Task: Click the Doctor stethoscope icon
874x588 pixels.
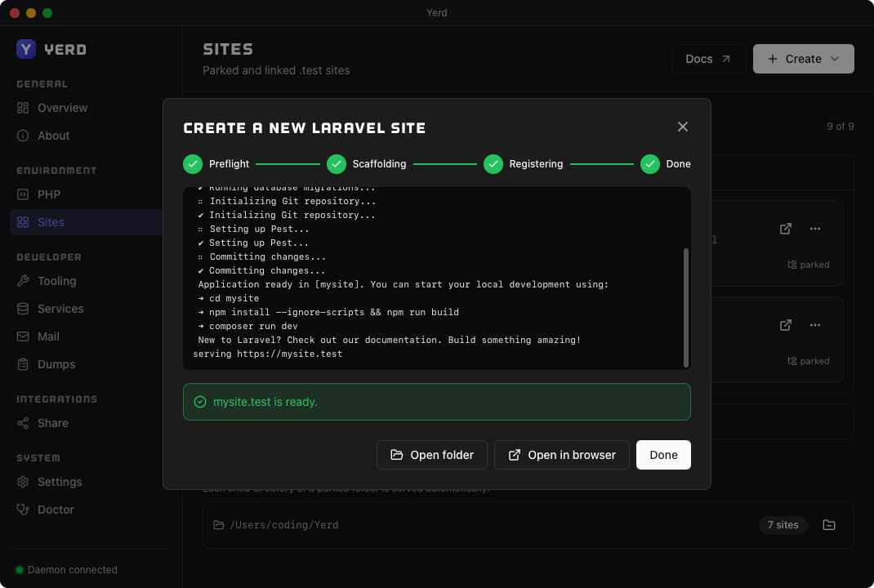Action: point(23,510)
